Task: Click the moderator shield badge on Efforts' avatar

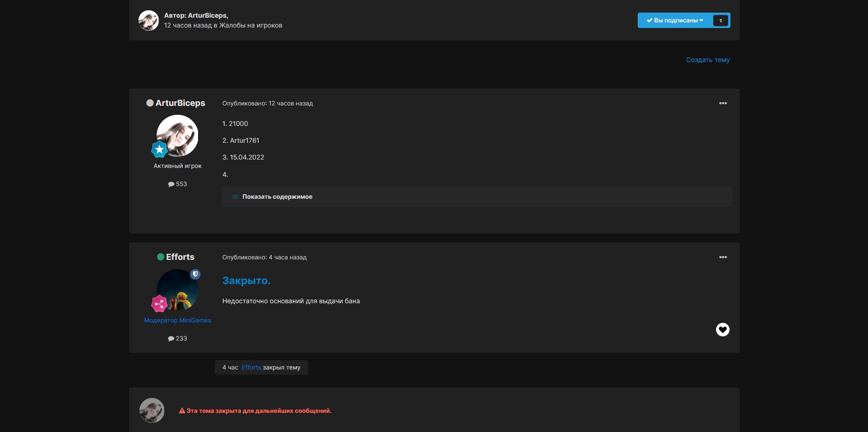Action: (x=195, y=274)
